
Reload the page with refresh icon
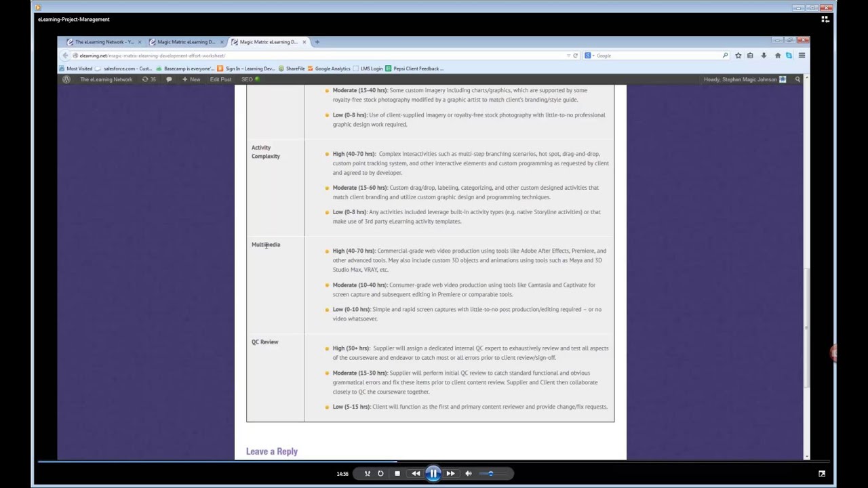(x=575, y=56)
